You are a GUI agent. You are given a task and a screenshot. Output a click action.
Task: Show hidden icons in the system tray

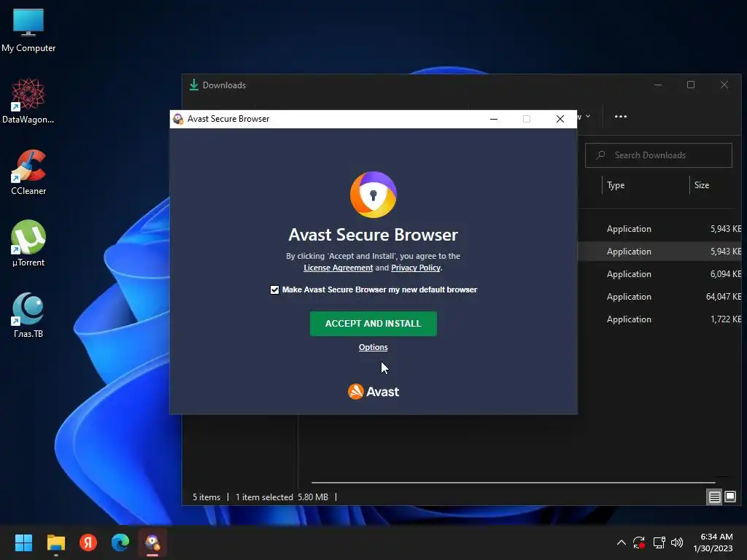pyautogui.click(x=622, y=542)
